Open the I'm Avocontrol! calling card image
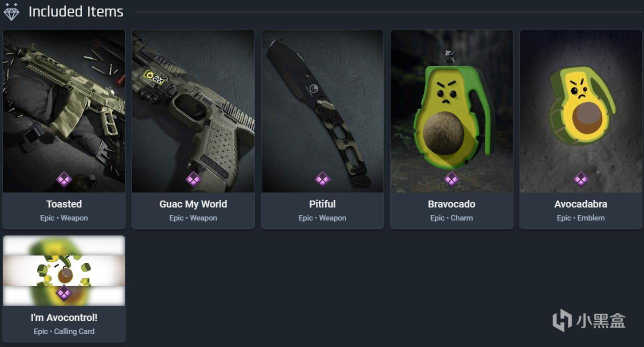Image resolution: width=644 pixels, height=347 pixels. click(64, 270)
